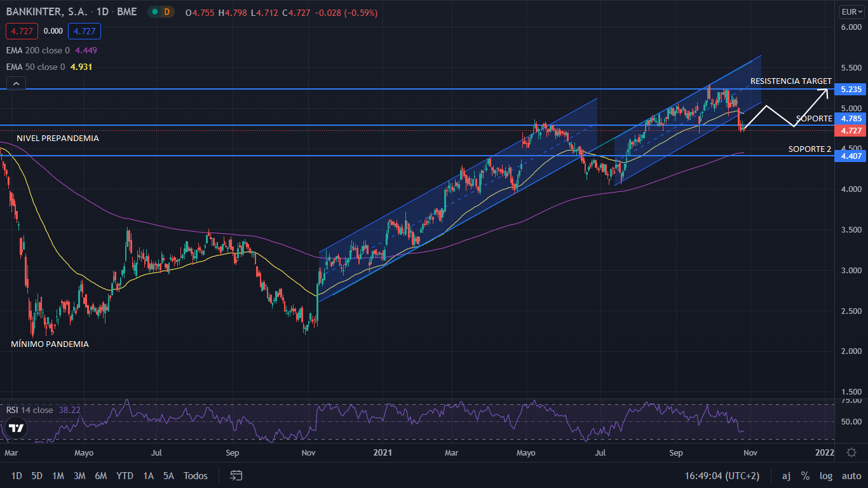Toggle the 'aj' adjusted data option
The image size is (868, 488).
pos(786,475)
